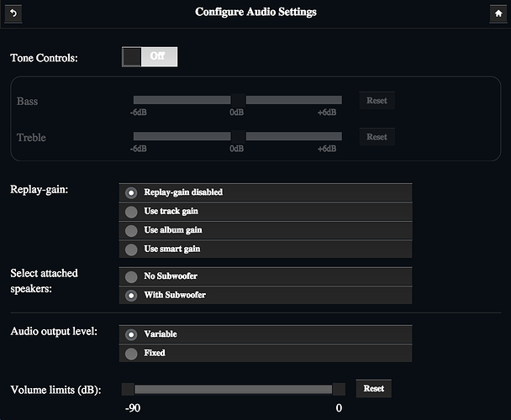Select No Subwoofer speakers option
This screenshot has height=420, width=511.
(266, 276)
